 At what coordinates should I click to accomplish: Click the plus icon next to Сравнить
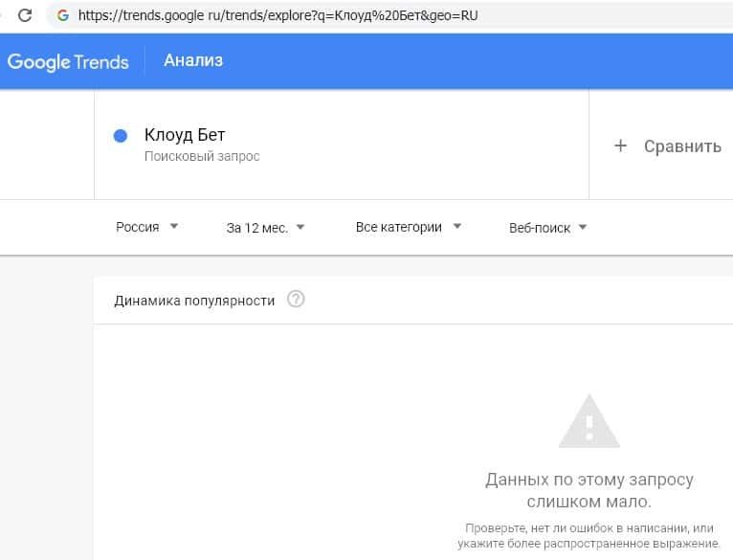pos(620,146)
